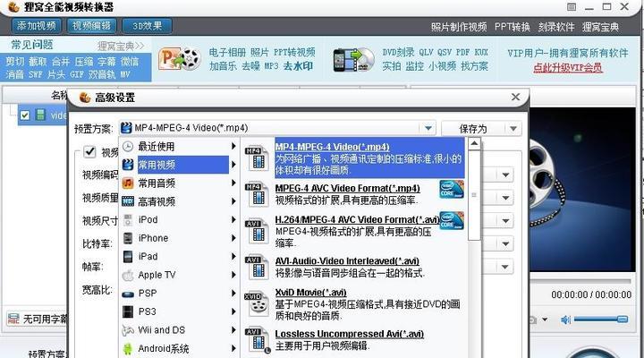Image resolution: width=644 pixels, height=358 pixels.
Task: Open 狸窝宝典 in top menu
Action: (x=600, y=27)
